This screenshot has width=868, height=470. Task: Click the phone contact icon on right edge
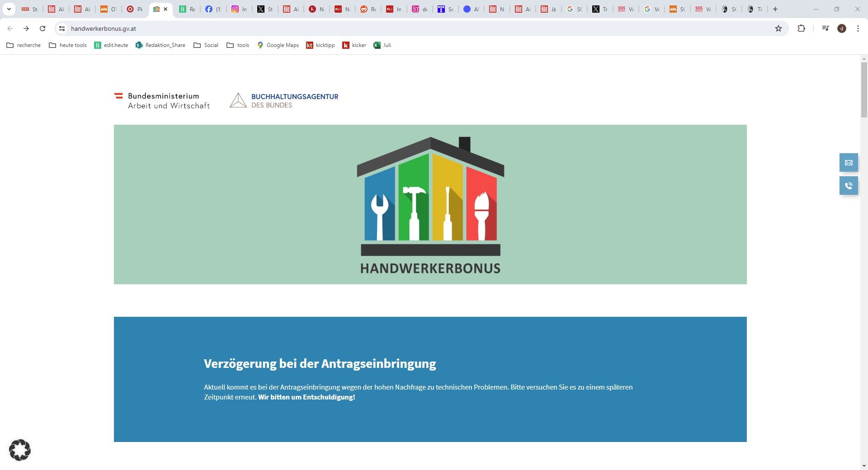tap(849, 185)
